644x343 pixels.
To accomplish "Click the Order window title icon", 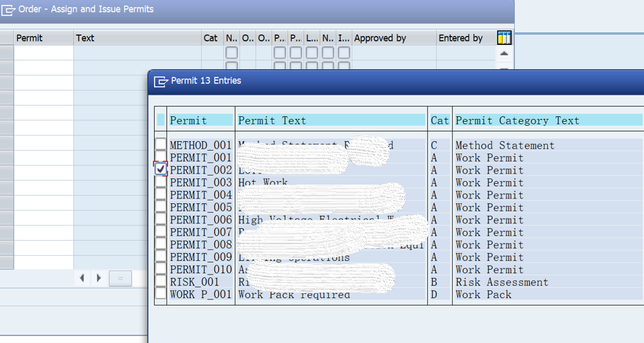I will [x=8, y=10].
